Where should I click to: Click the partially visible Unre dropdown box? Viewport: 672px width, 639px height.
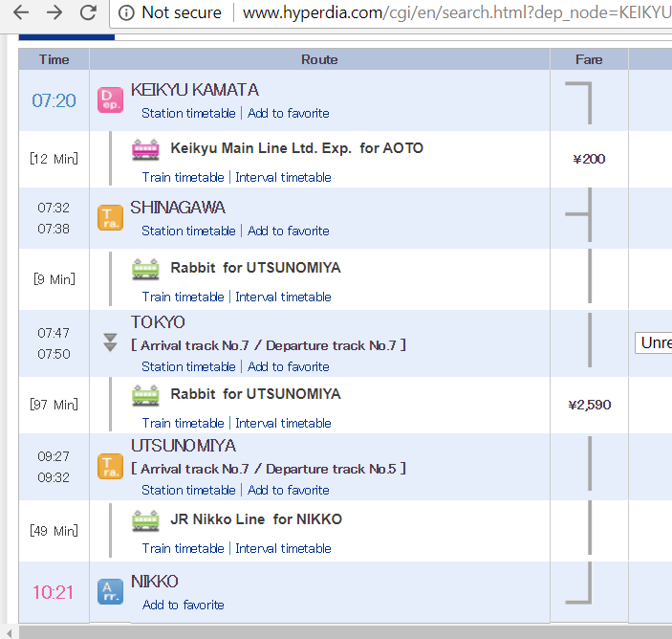tap(654, 342)
